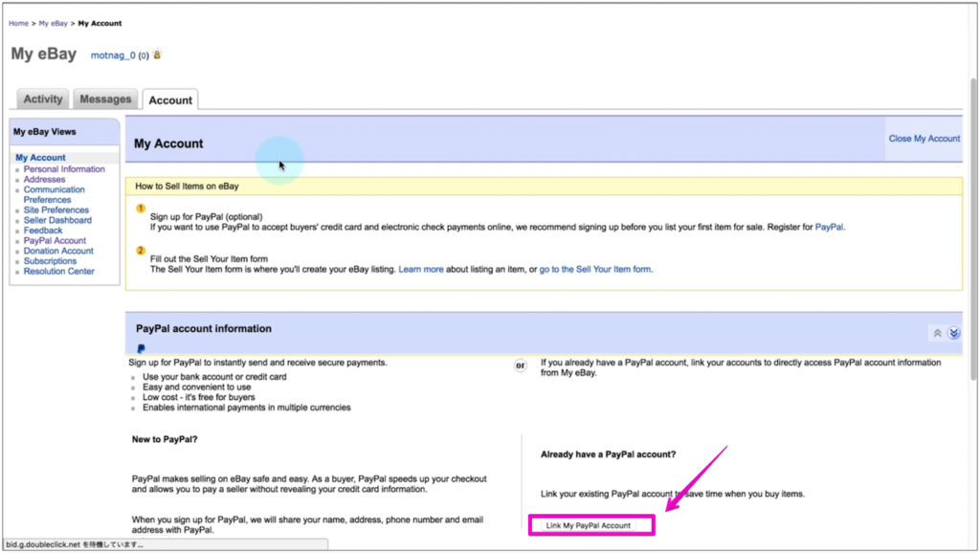Click 'Sign up for PayPal (optional)' text
Viewport: 980px width, 553px height.
pyautogui.click(x=207, y=217)
